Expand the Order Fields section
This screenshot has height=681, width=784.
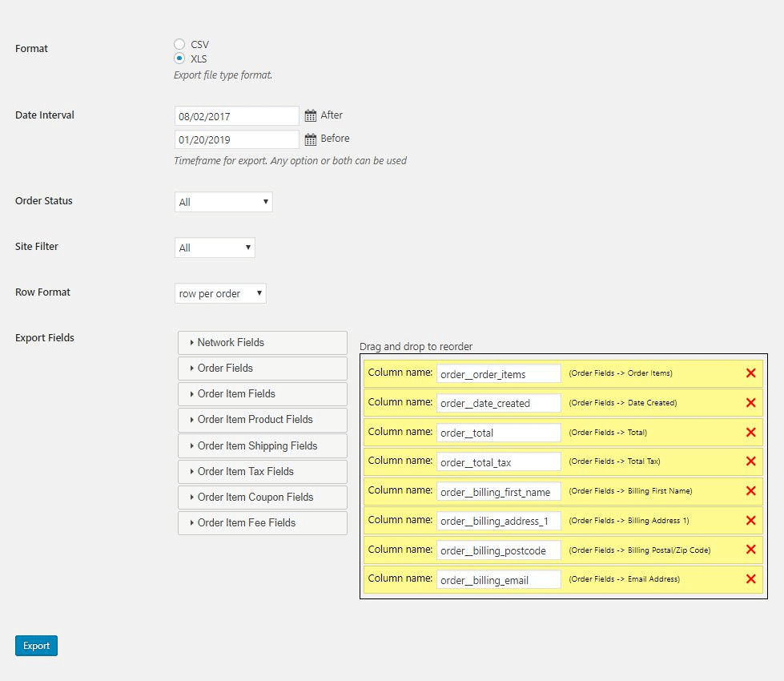pyautogui.click(x=262, y=368)
